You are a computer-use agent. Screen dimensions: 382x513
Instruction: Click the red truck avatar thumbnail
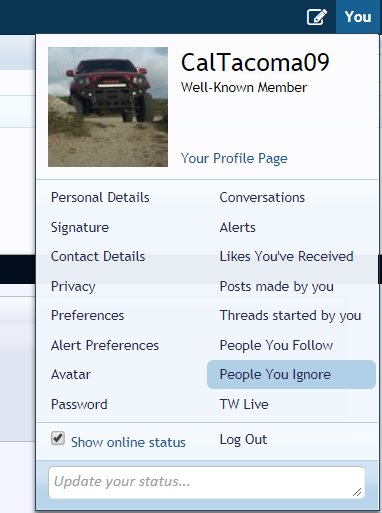(108, 107)
